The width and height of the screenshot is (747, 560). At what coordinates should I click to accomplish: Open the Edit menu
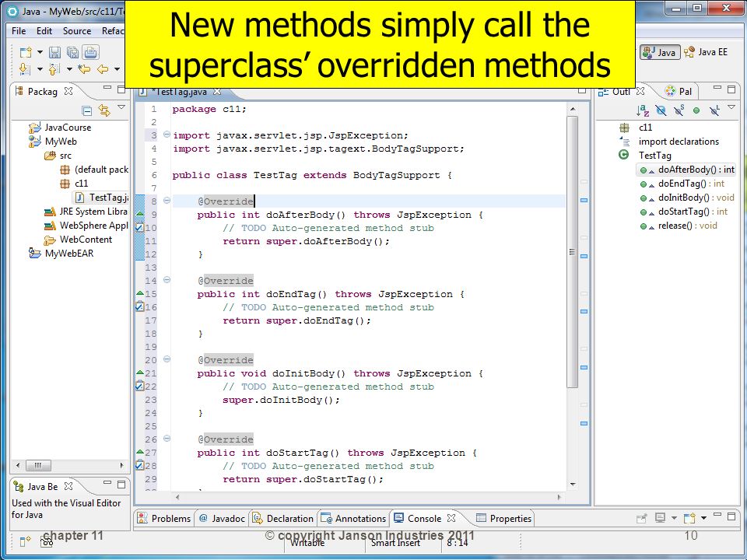click(44, 31)
